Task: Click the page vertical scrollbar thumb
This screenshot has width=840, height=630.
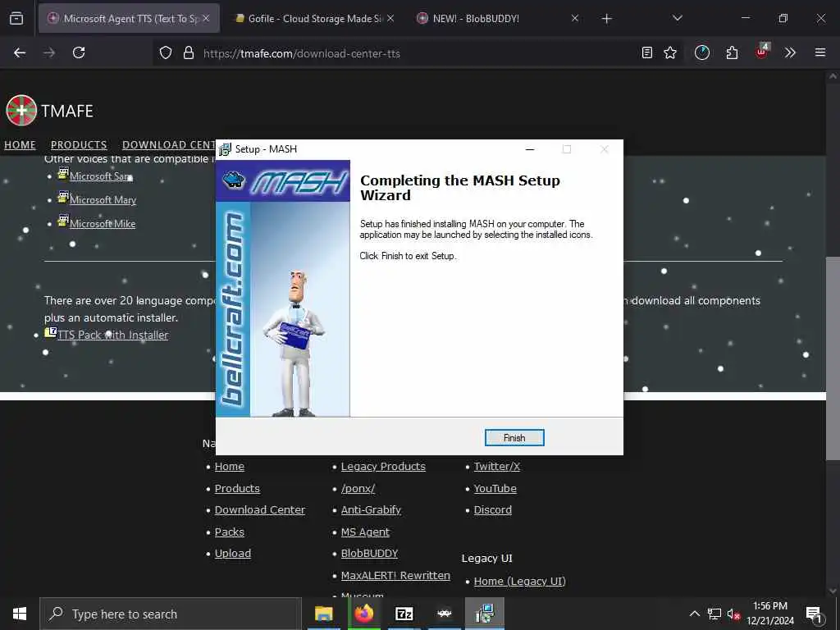Action: 833,358
